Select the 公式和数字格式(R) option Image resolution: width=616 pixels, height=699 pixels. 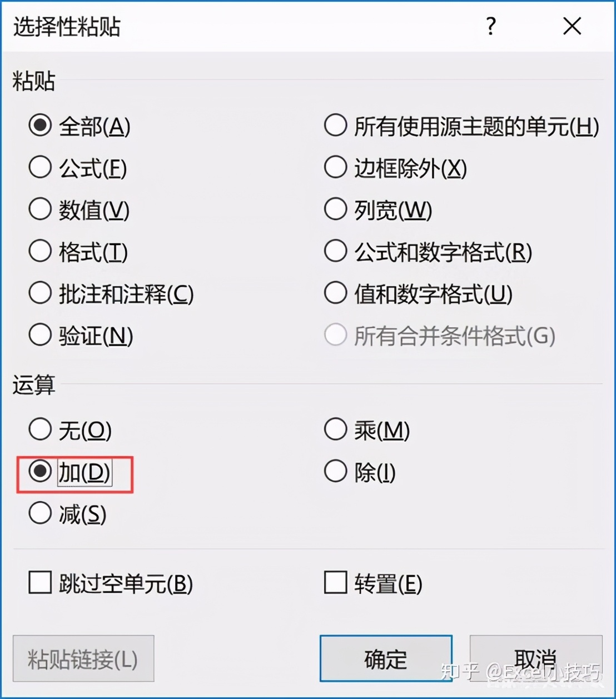coord(335,251)
